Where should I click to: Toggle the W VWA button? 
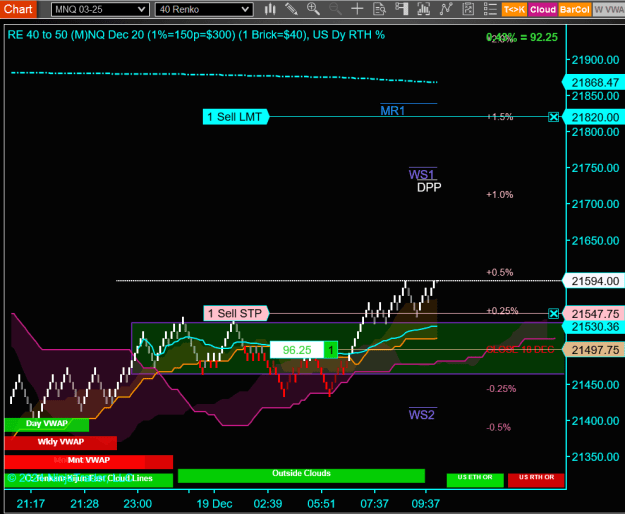609,9
